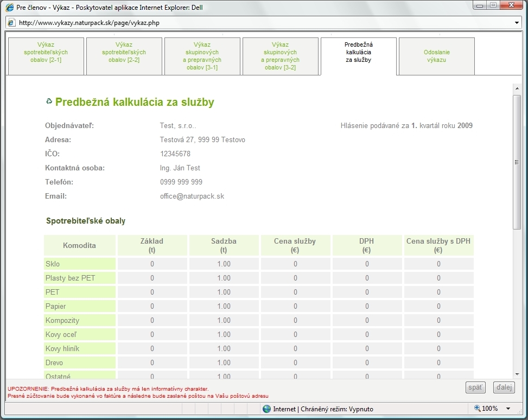Click the URL address field

coord(260,23)
